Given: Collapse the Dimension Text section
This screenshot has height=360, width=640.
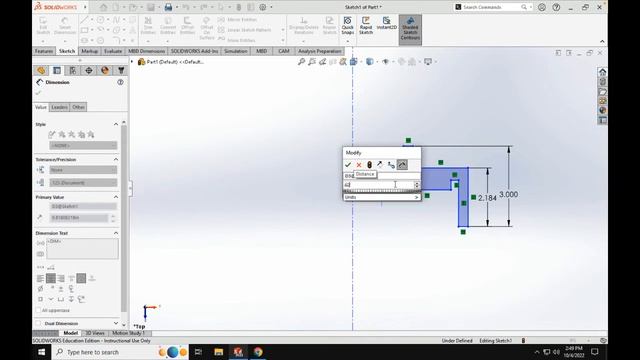Looking at the screenshot, I should click(x=116, y=233).
